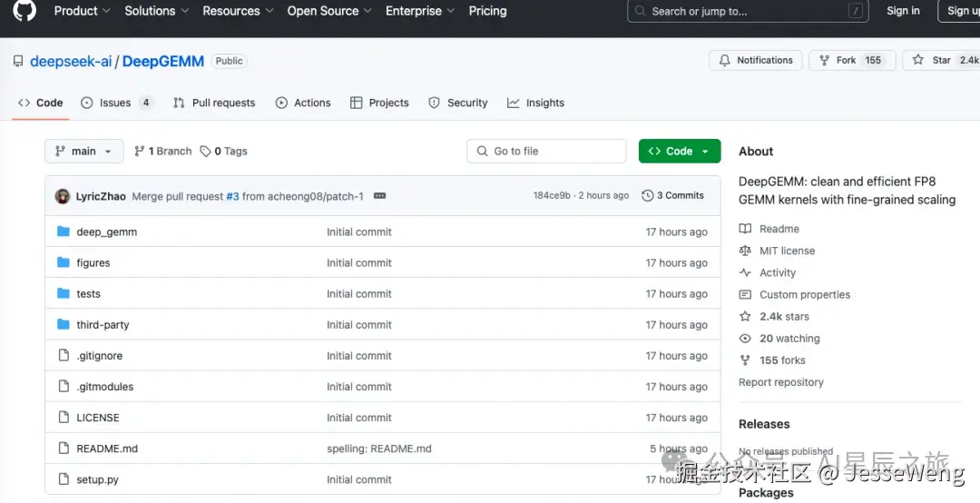
Task: Click the .gitignore file icon
Action: (x=64, y=355)
